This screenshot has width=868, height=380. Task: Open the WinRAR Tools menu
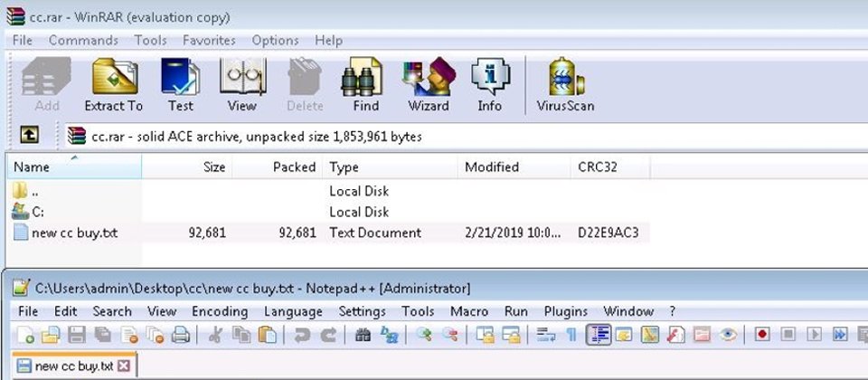[x=151, y=41]
